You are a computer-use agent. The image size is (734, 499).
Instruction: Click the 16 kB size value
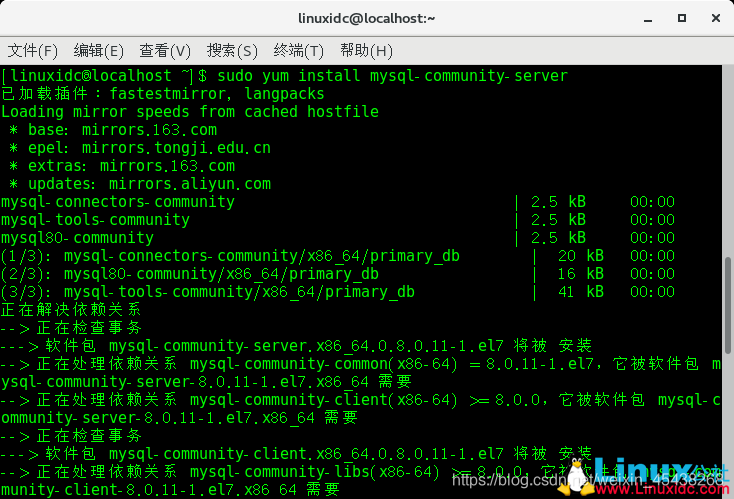pos(580,274)
